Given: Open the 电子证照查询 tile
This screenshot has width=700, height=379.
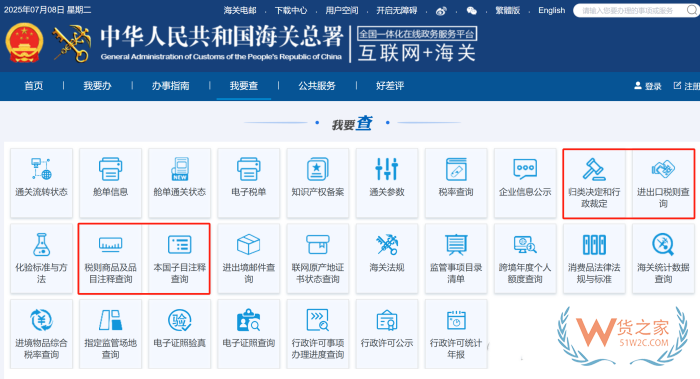Looking at the screenshot, I should (249, 334).
